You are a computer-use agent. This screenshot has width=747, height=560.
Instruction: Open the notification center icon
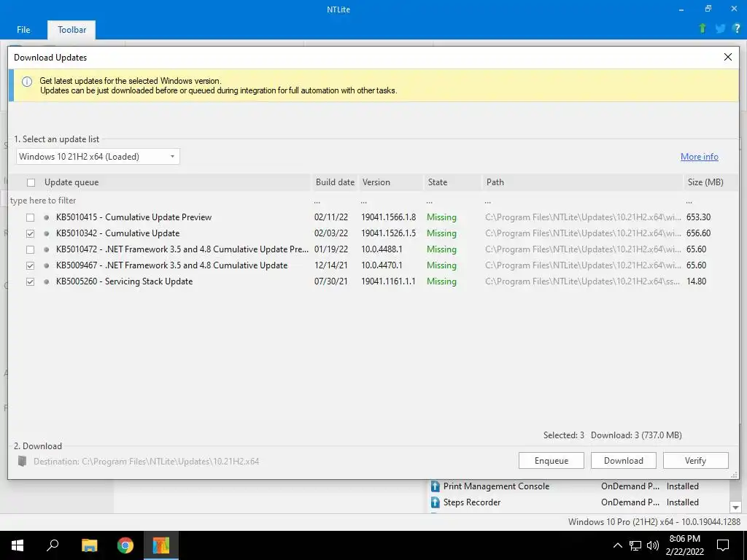coord(723,545)
